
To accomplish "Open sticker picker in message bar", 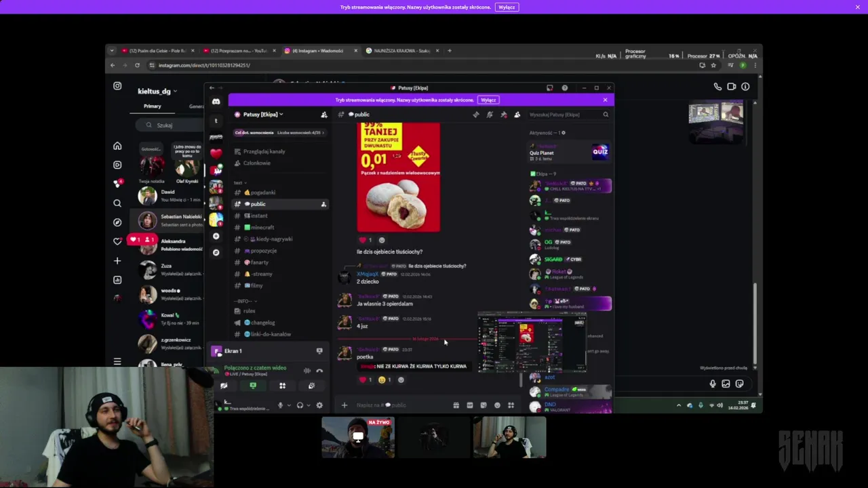I will (484, 405).
